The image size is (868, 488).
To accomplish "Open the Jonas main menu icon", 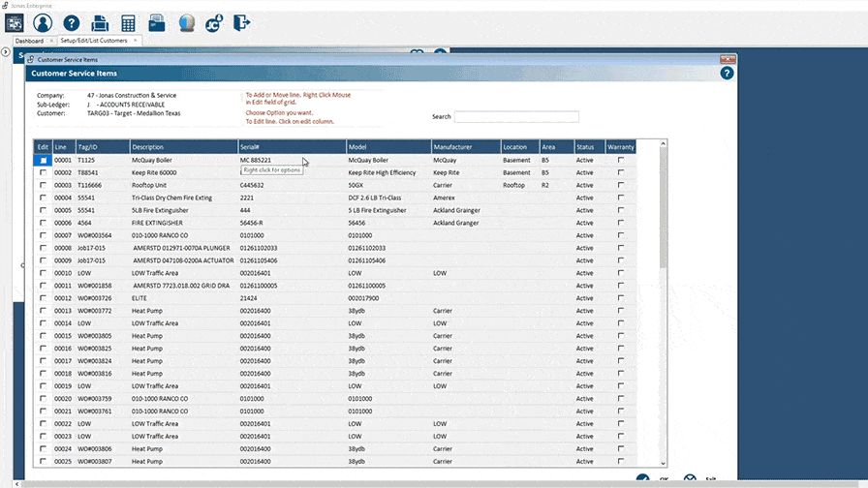I will [x=15, y=23].
